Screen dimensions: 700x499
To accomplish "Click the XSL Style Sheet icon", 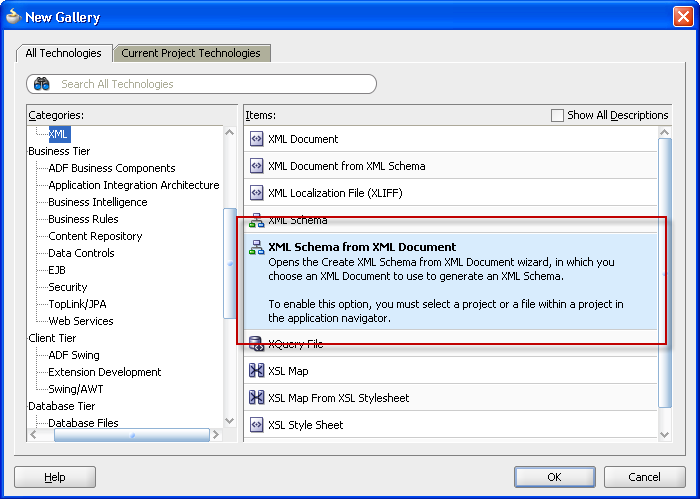I will click(256, 425).
